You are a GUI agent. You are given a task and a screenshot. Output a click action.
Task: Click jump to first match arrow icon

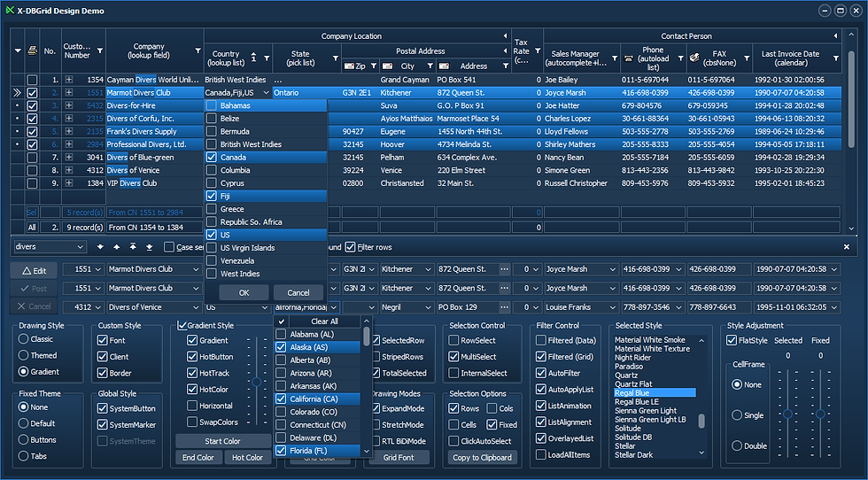(x=133, y=247)
